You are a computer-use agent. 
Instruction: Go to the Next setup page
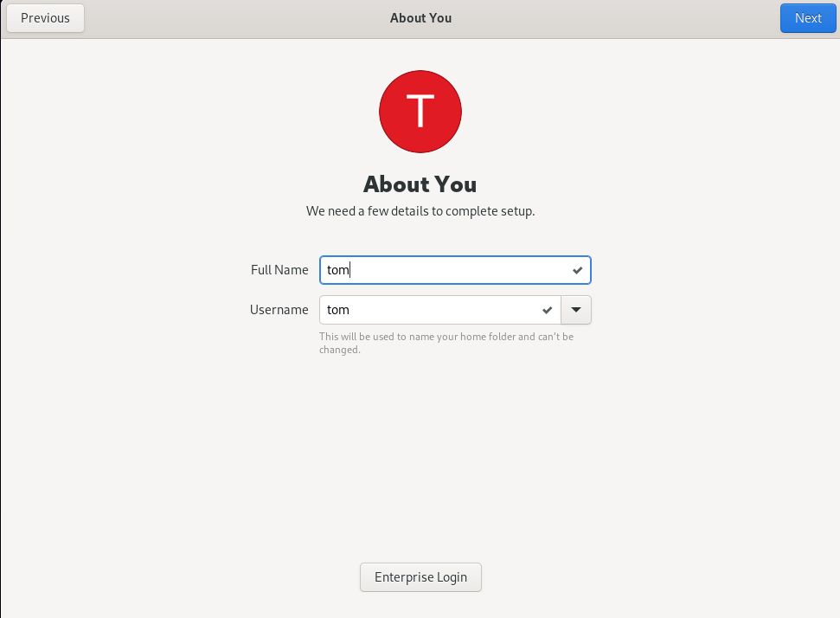coord(808,18)
